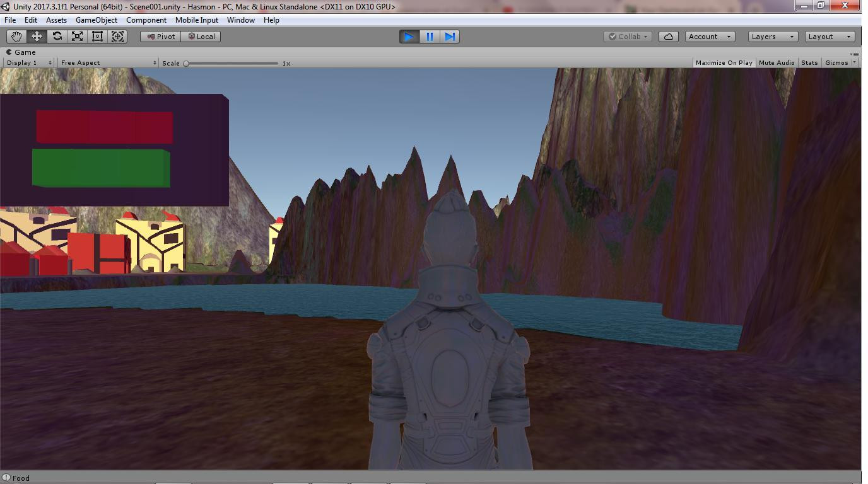
Task: Open the Help menu
Action: 271,20
